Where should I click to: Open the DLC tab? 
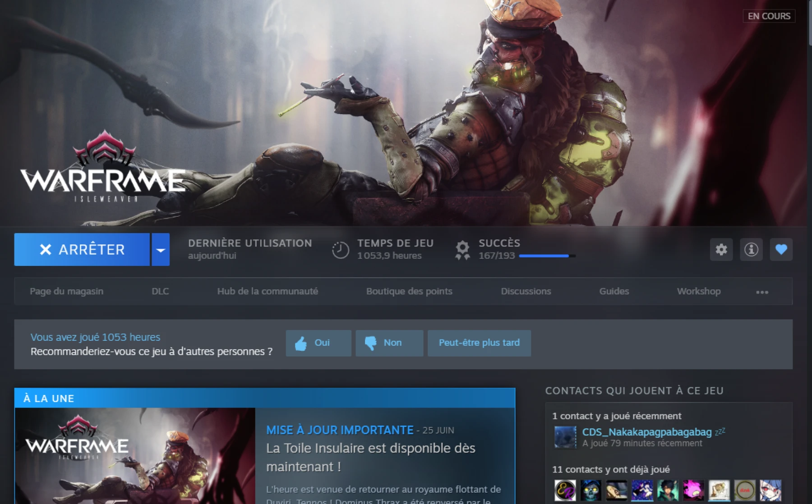click(160, 291)
